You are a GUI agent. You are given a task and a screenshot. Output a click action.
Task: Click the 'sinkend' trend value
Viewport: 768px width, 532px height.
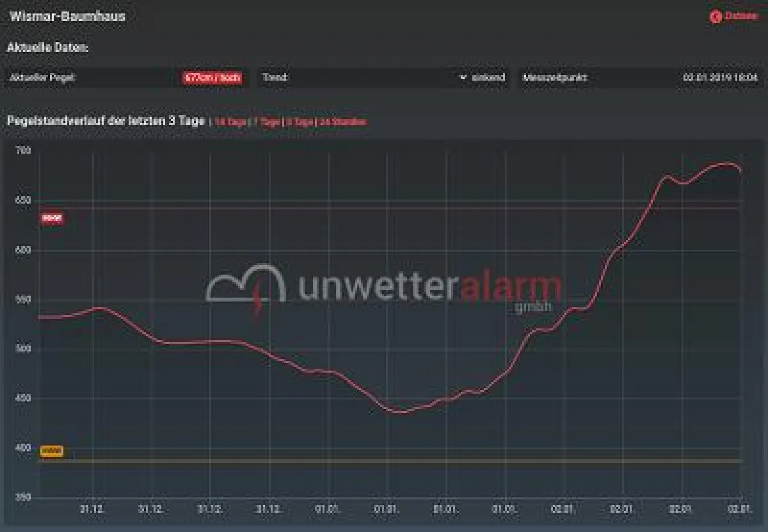[x=489, y=77]
